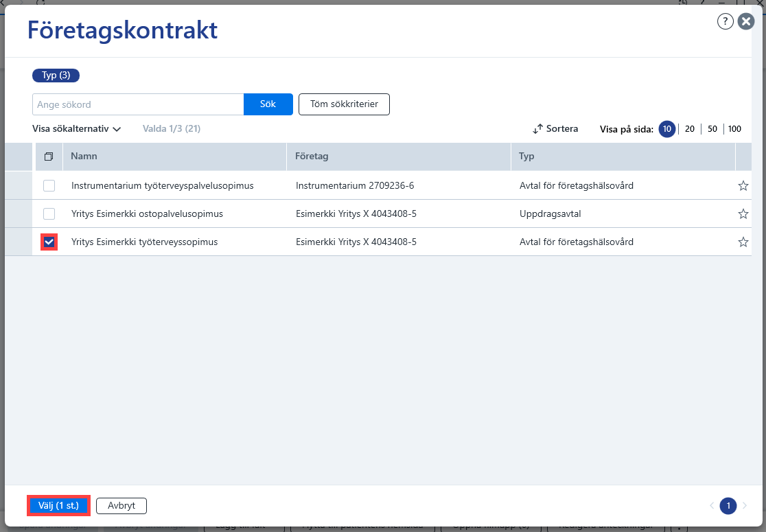Click Töm sökkriterier button
Image resolution: width=766 pixels, height=532 pixels.
344,104
